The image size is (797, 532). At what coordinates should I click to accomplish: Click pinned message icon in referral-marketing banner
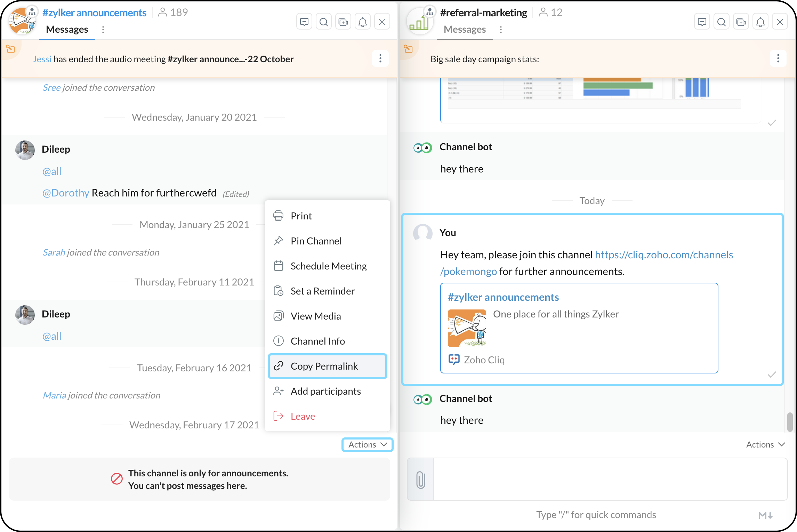[409, 49]
